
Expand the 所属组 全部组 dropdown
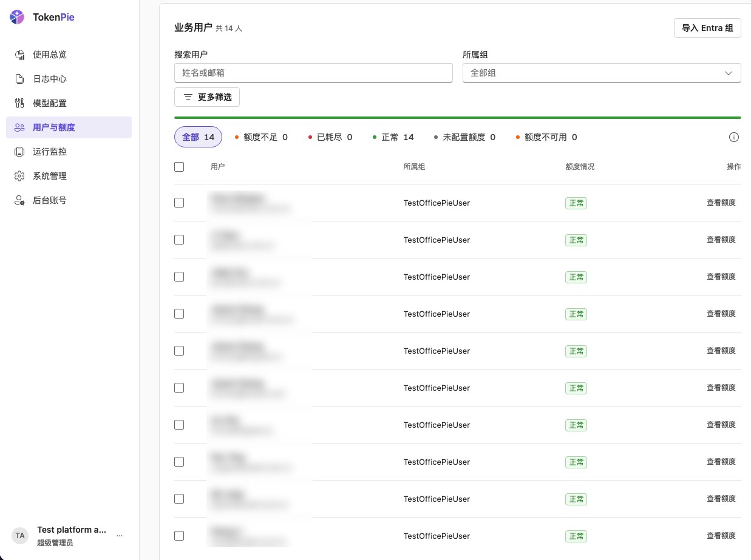(602, 73)
